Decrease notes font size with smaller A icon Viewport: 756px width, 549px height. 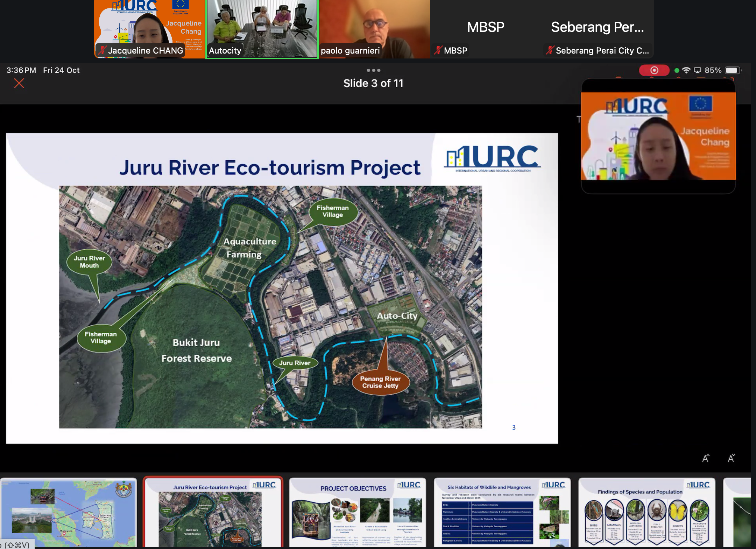731,458
